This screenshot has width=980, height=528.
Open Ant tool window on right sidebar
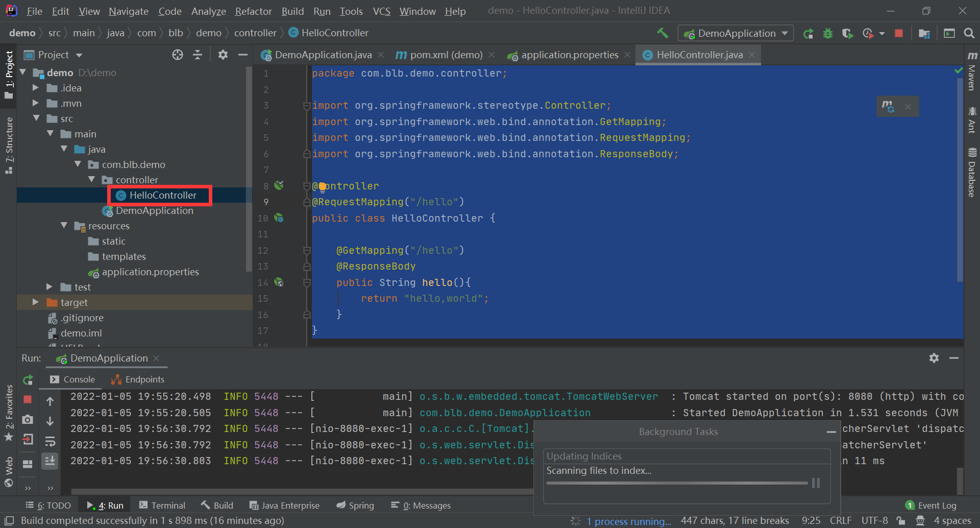972,120
